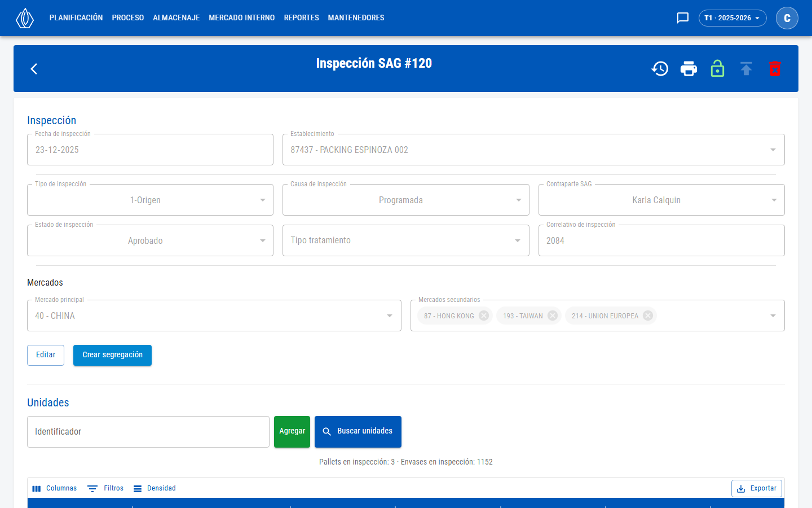Remove the 87 - HONG KONG chip
This screenshot has width=812, height=508.
coord(484,316)
